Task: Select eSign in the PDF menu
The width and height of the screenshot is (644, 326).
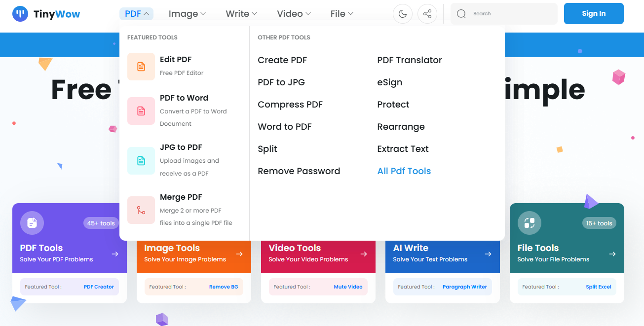Action: coord(390,82)
